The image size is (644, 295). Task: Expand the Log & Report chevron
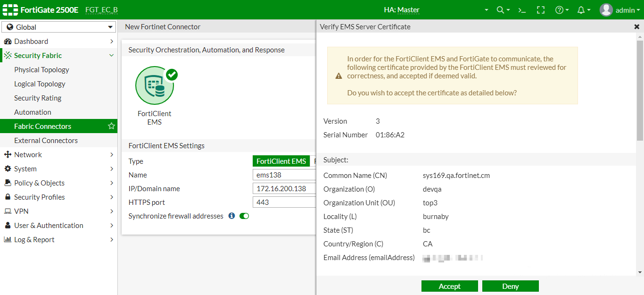pos(112,240)
